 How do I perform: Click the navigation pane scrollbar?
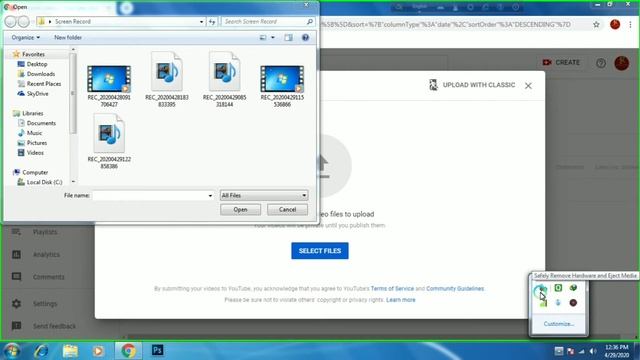(73, 94)
